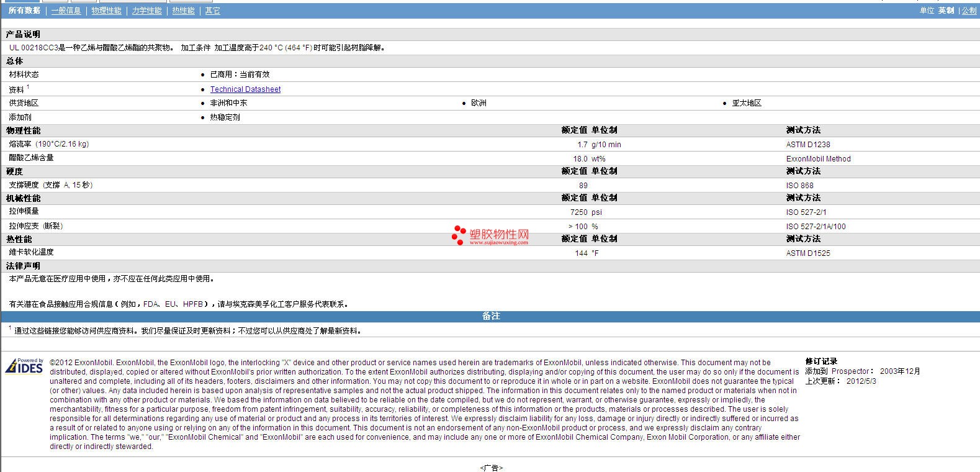Viewport: 980px width, 472px height.
Task: Click the footnote superscript beside 资料
Action: [x=28, y=87]
